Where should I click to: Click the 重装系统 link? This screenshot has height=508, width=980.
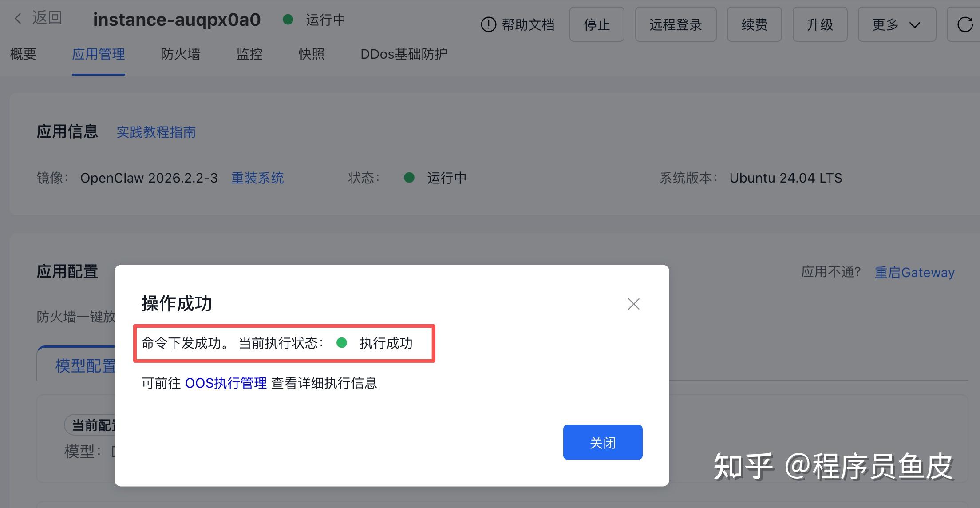coord(257,178)
